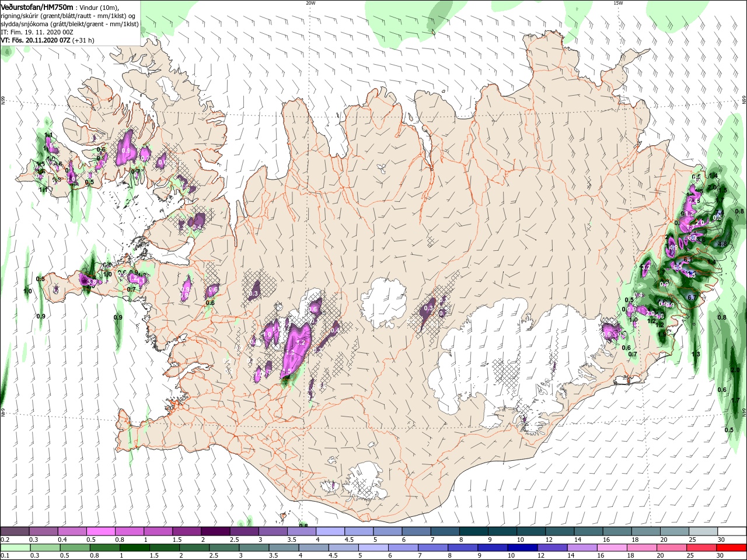The width and height of the screenshot is (747, 560).
Task: Click the 'VT: Fös. 20.11.2020 07Z (+31 h)' line
Action: pos(48,40)
